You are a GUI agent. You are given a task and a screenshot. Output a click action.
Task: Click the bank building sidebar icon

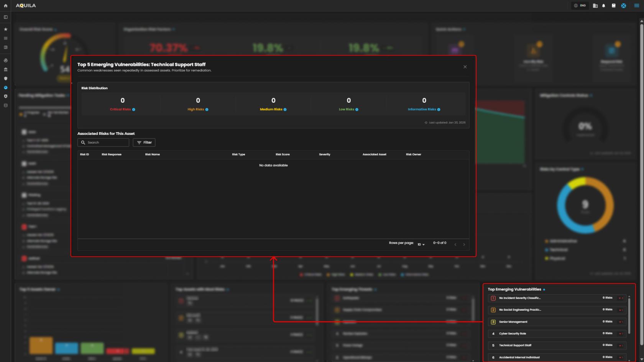pyautogui.click(x=5, y=69)
